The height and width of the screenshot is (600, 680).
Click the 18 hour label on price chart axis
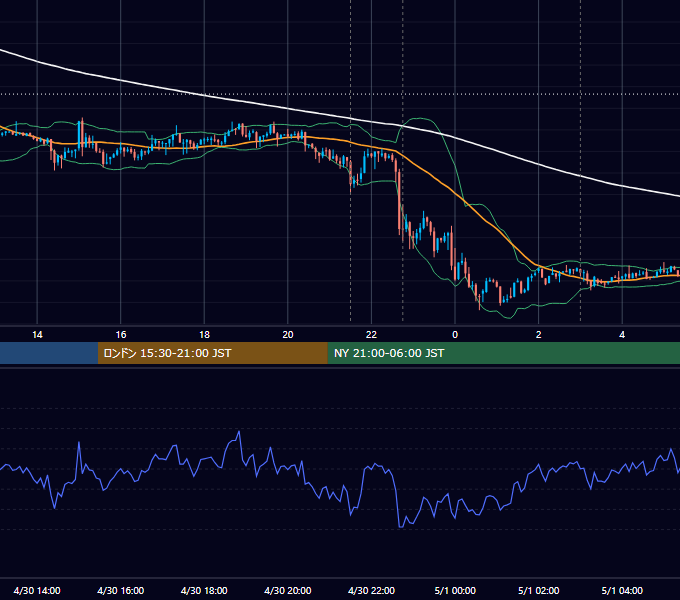click(204, 335)
